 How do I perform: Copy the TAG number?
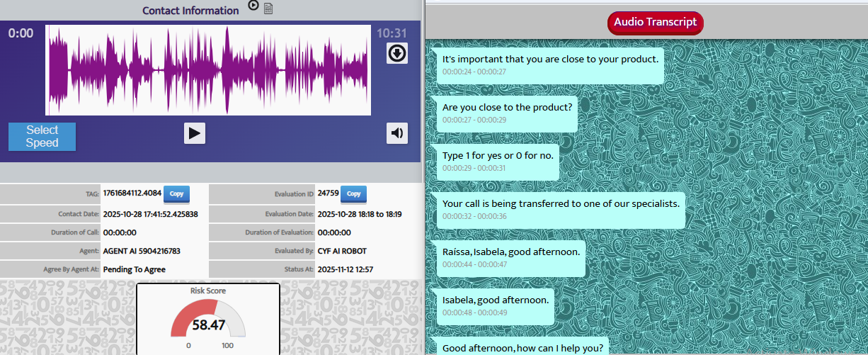click(176, 193)
